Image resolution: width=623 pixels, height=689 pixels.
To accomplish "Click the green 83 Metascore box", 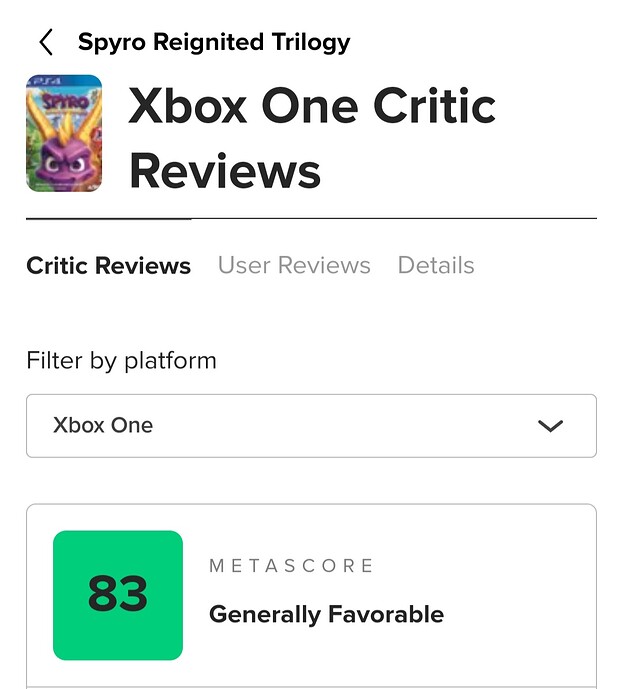I will [x=118, y=595].
